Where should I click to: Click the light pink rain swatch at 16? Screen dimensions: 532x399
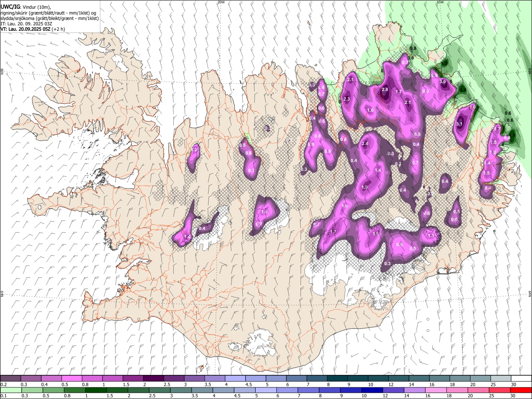(436, 390)
